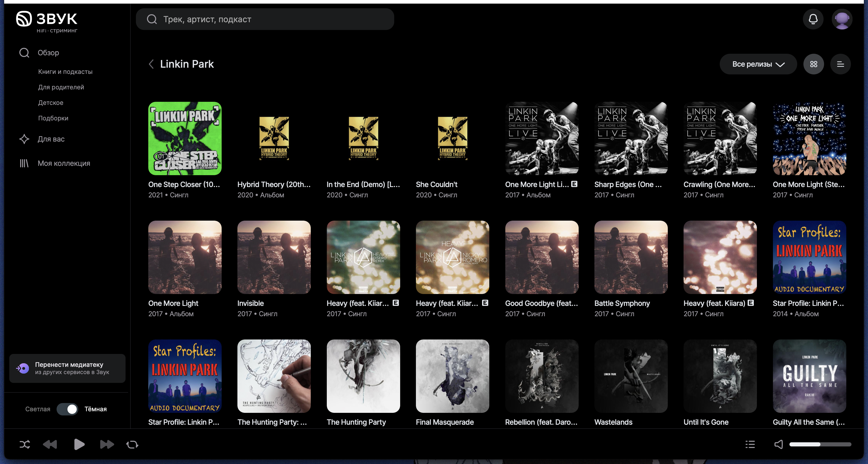Click the search field for tracks and artists
868x464 pixels.
(265, 19)
